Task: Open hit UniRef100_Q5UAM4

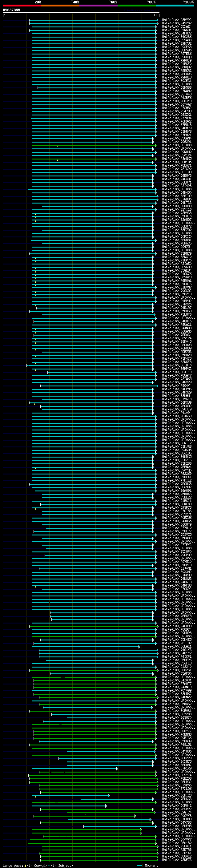Action: coord(176,138)
